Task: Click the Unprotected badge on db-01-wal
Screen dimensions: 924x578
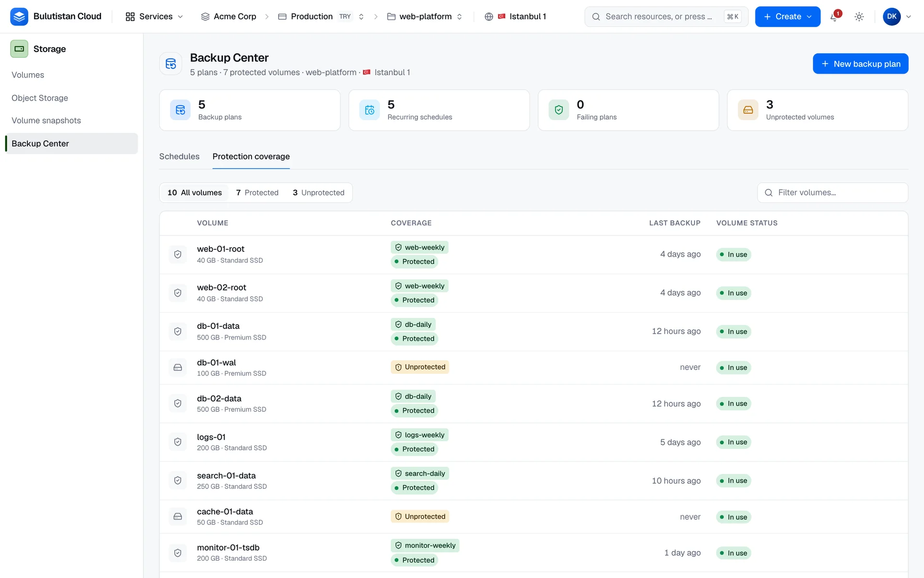Action: (420, 367)
